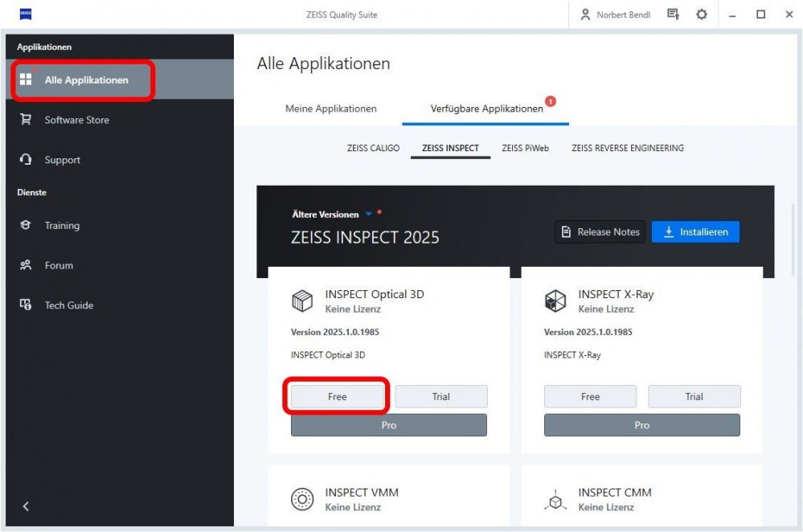The image size is (803, 532).
Task: Click the Training graduation cap icon
Action: coord(26,225)
